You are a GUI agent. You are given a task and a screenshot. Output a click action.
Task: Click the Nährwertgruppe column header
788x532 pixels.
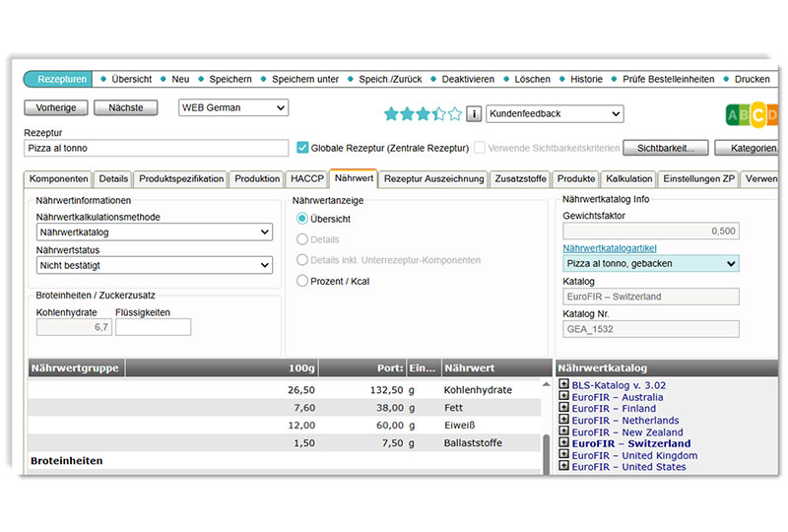click(x=76, y=367)
